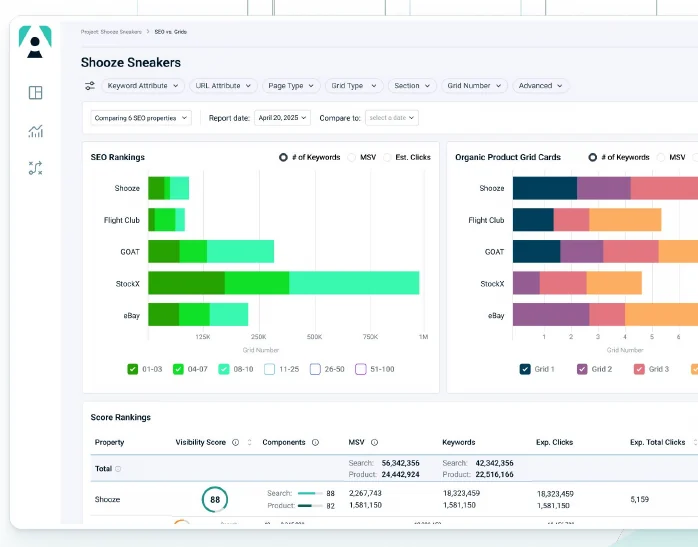Screen dimensions: 698x547
Task: Open the analytics chart icon in sidebar
Action: point(35,131)
